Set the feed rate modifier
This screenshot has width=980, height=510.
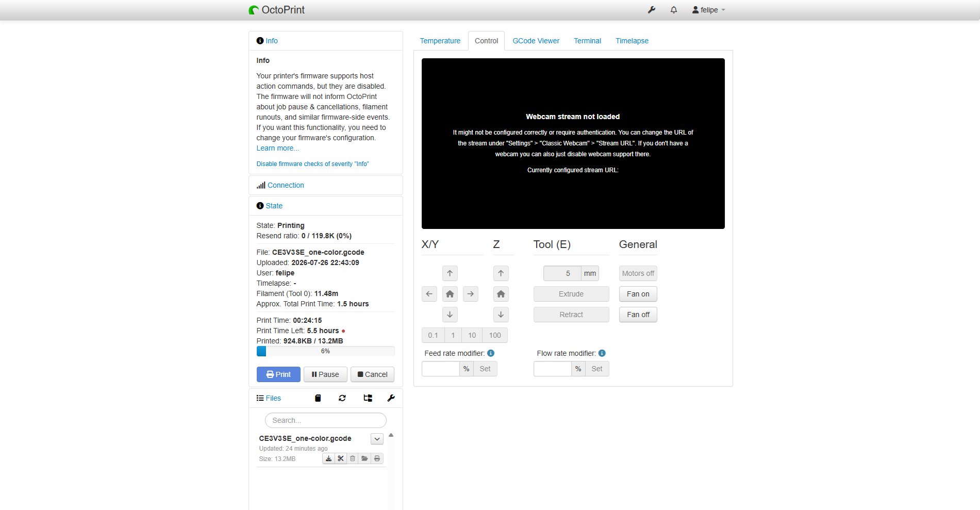tap(485, 369)
